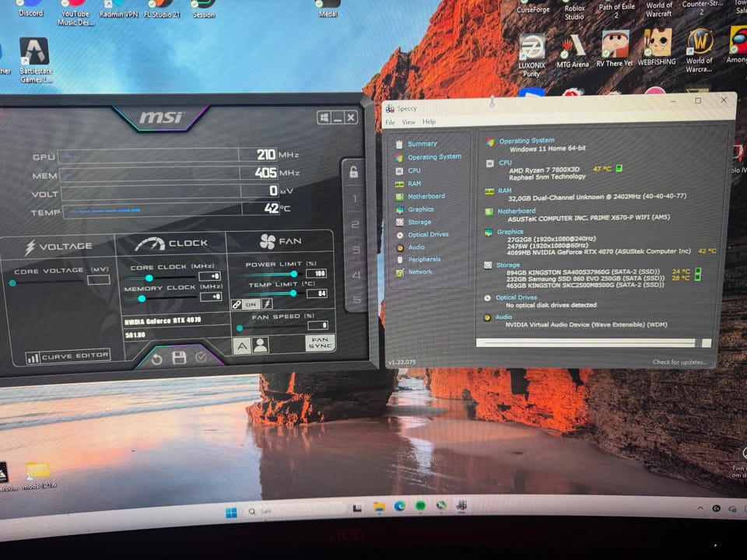Select Peripherals in Speccy sidebar

tap(424, 260)
